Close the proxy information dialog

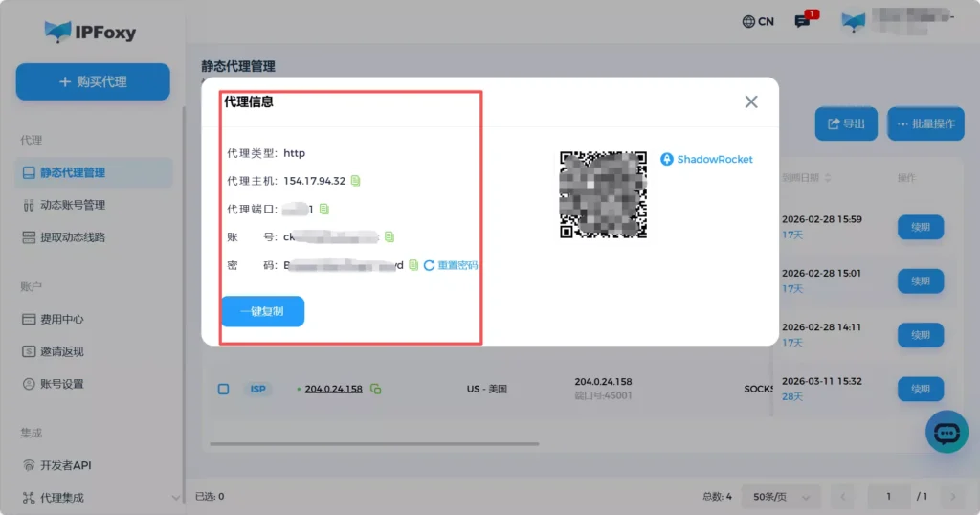751,102
